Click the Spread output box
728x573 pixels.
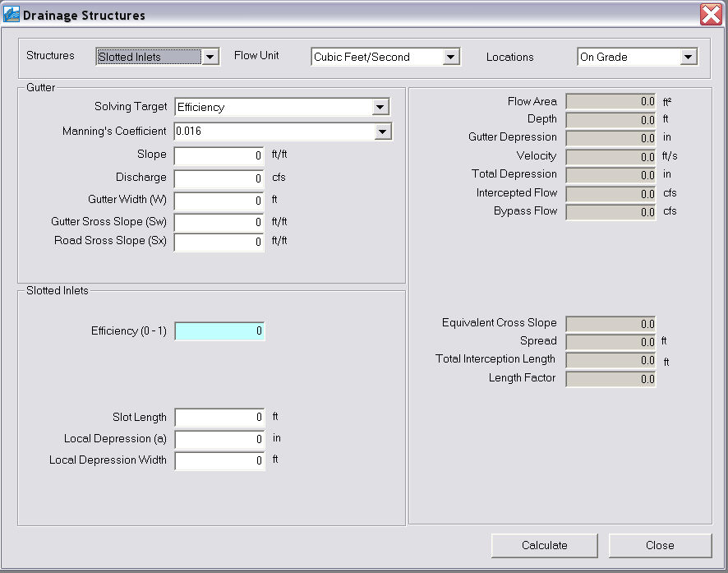point(611,342)
